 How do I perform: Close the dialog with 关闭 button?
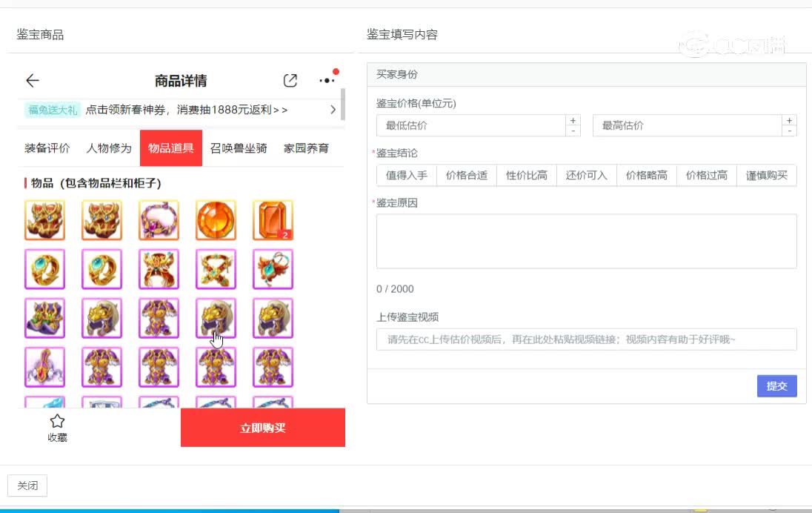click(27, 486)
